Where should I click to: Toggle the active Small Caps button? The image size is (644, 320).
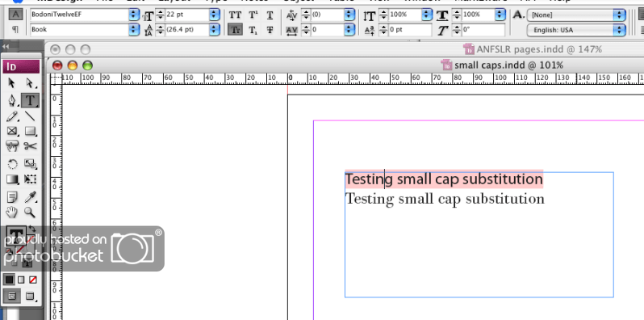pyautogui.click(x=235, y=30)
